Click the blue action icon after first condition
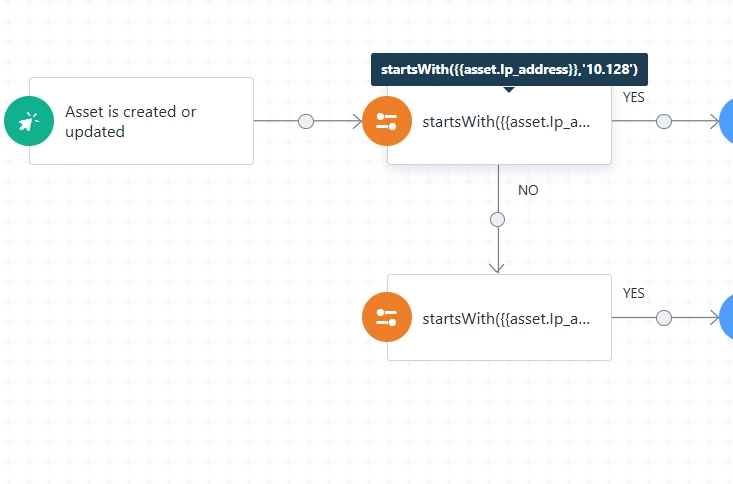 coord(726,121)
